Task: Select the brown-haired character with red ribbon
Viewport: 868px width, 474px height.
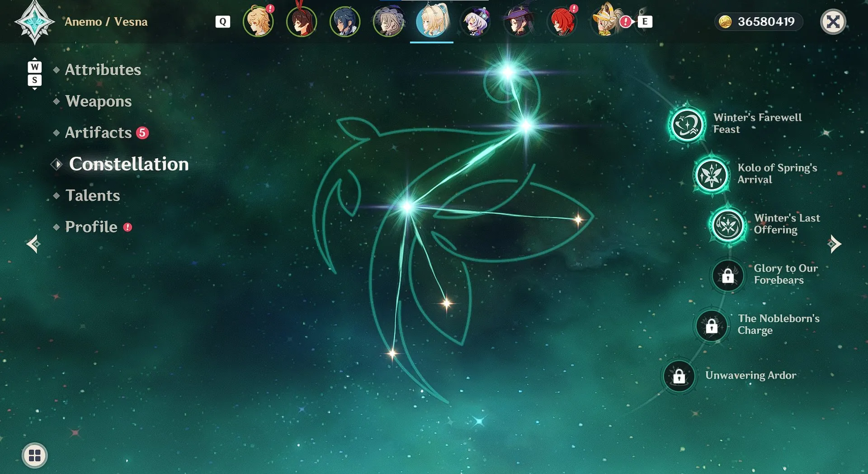Action: 302,21
